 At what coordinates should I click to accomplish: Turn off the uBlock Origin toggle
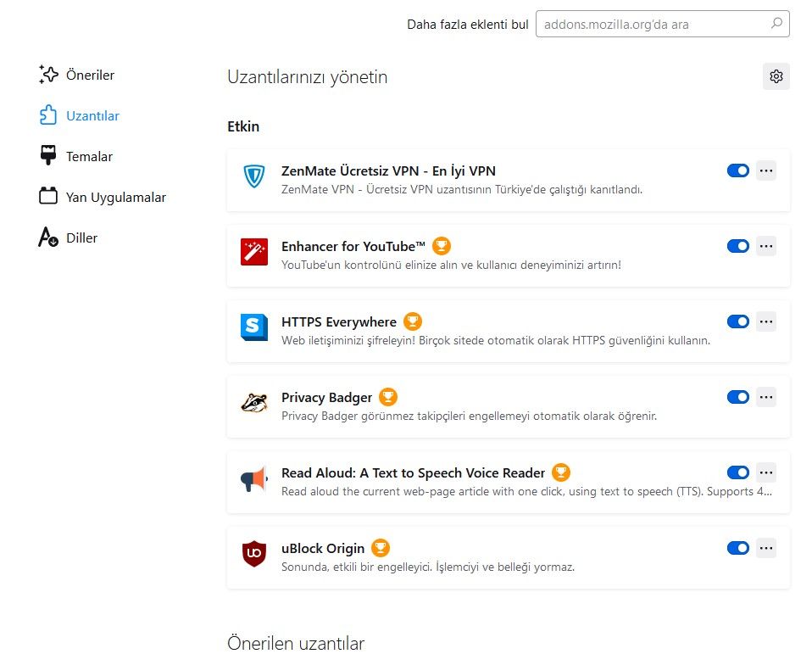[738, 548]
